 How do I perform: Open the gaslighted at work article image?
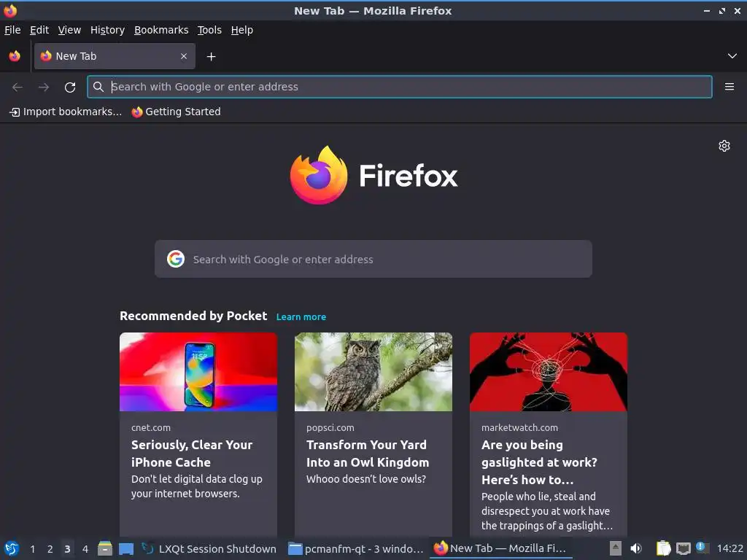coord(549,372)
